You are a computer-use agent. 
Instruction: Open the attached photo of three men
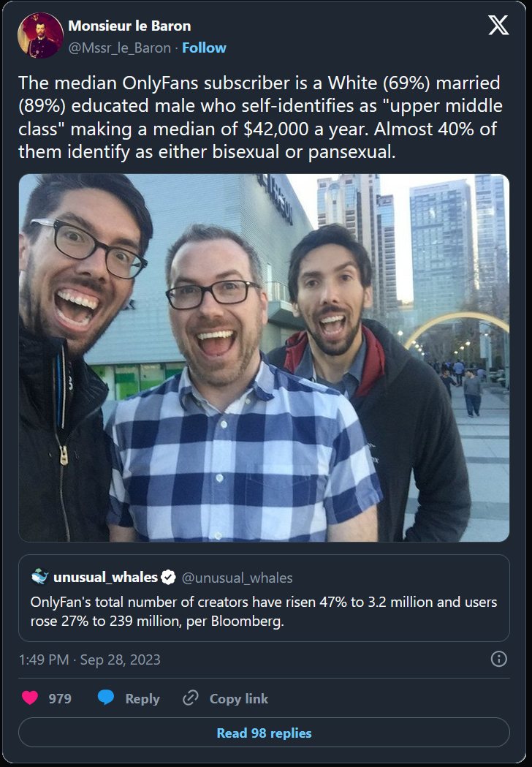click(x=264, y=358)
